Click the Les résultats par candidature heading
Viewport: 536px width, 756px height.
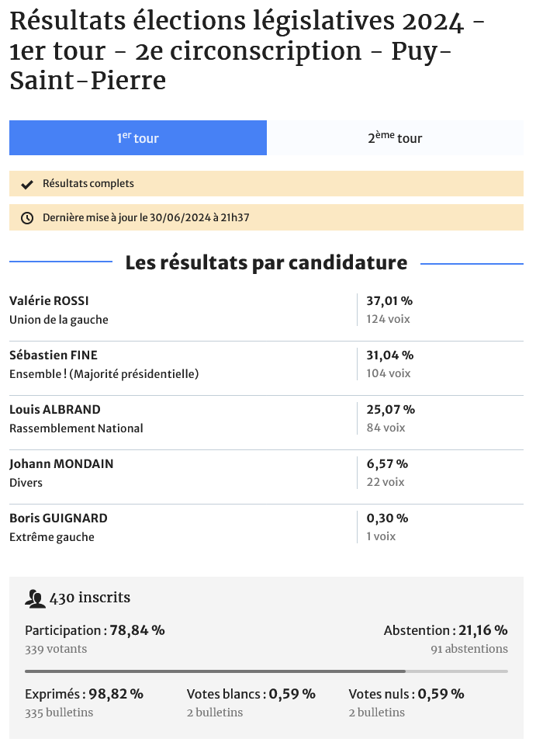coord(266,263)
